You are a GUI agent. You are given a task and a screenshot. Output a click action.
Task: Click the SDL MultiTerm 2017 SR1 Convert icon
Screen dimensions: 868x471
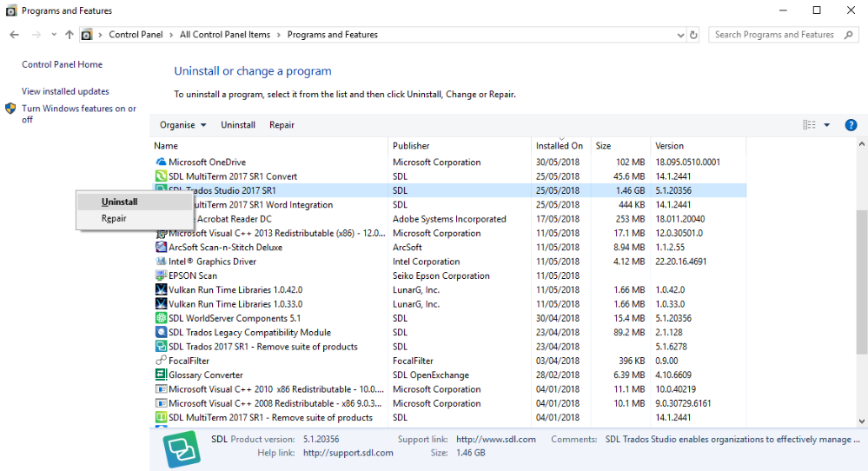tap(161, 176)
